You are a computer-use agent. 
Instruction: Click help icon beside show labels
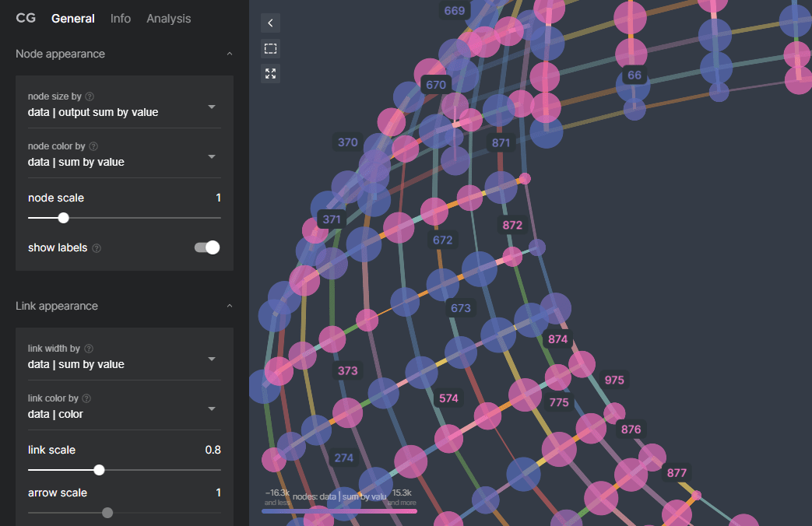tap(97, 248)
